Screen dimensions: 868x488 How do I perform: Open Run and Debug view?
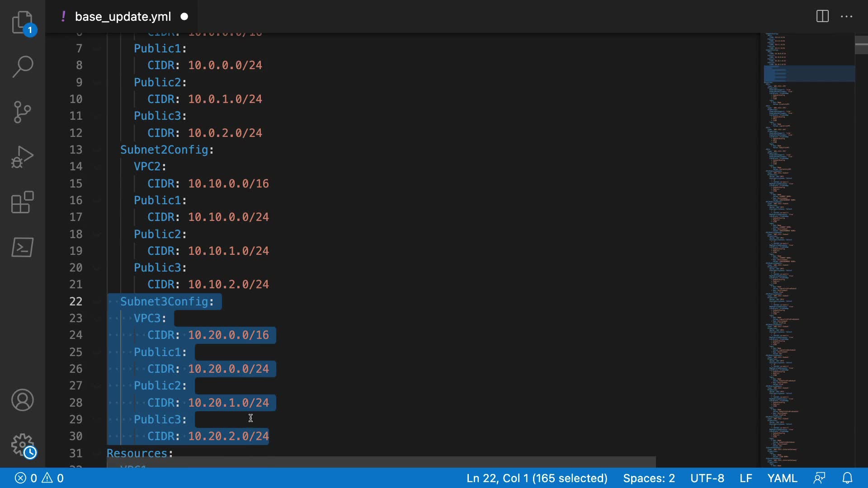[x=22, y=157]
